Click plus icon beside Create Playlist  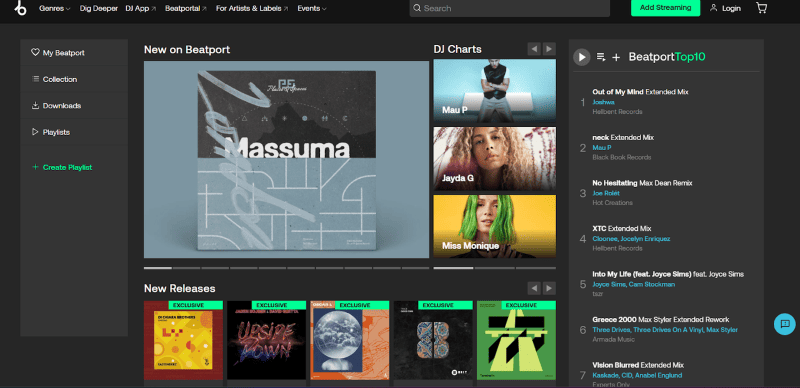coord(35,167)
